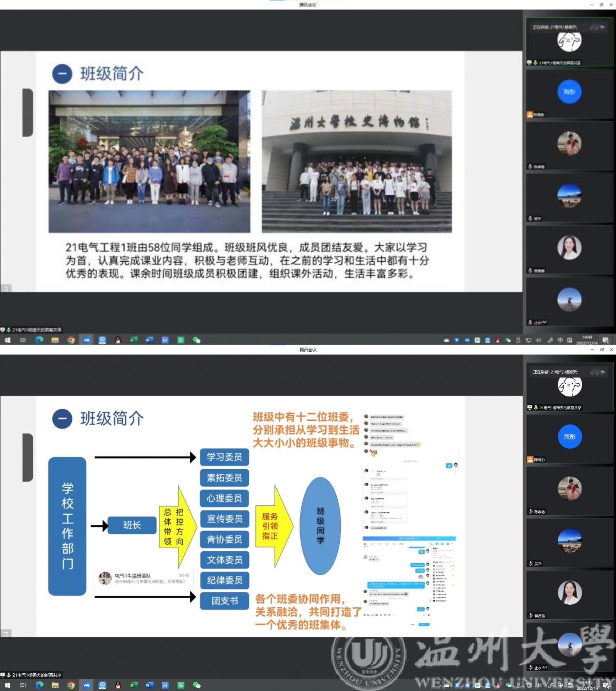616x691 pixels.
Task: Open the Windows Start menu in lower taskbar
Action: pos(7,685)
